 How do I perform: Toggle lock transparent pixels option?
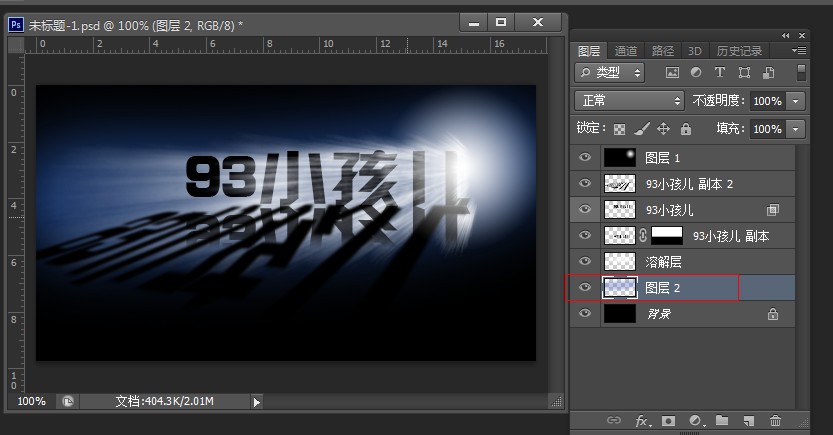620,129
